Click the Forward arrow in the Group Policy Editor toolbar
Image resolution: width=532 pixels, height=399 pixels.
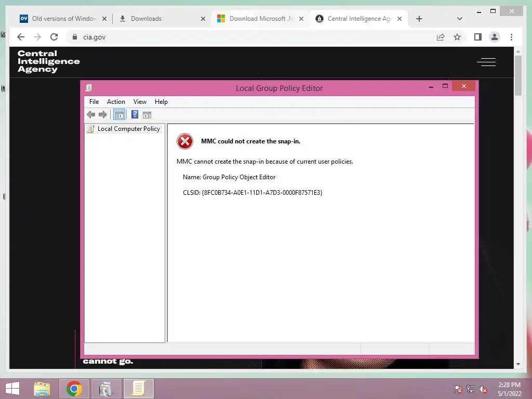pos(103,115)
